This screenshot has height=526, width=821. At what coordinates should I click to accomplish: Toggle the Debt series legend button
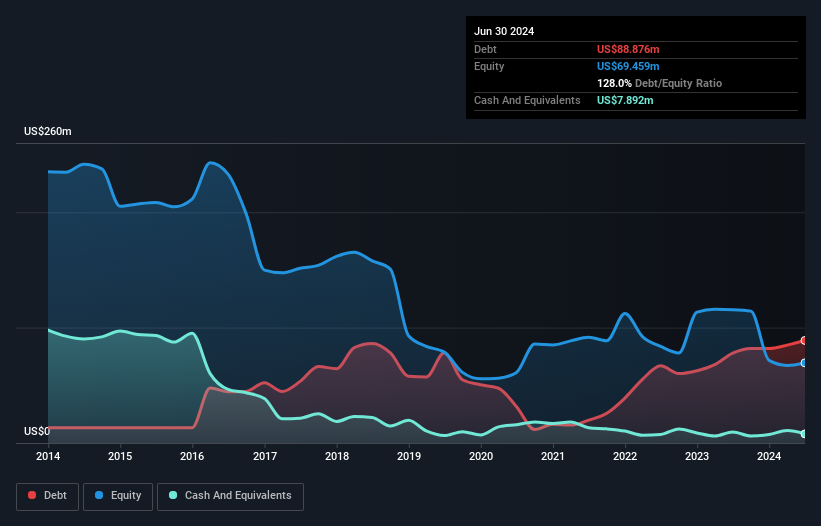pos(48,496)
